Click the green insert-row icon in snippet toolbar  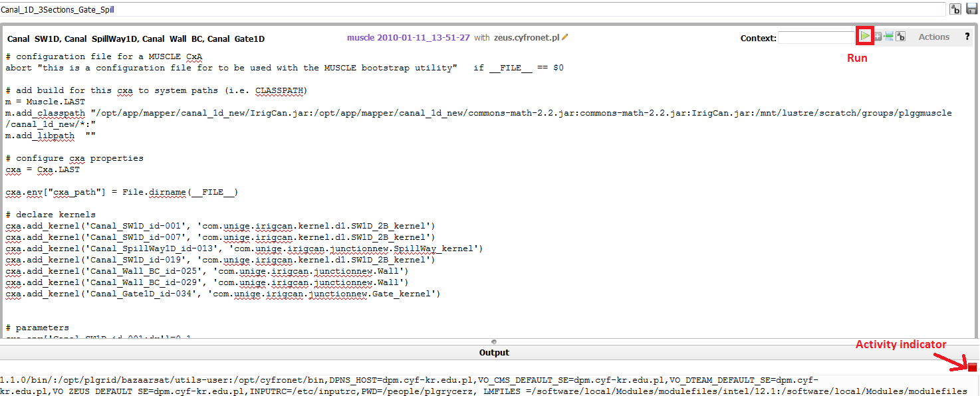click(889, 37)
